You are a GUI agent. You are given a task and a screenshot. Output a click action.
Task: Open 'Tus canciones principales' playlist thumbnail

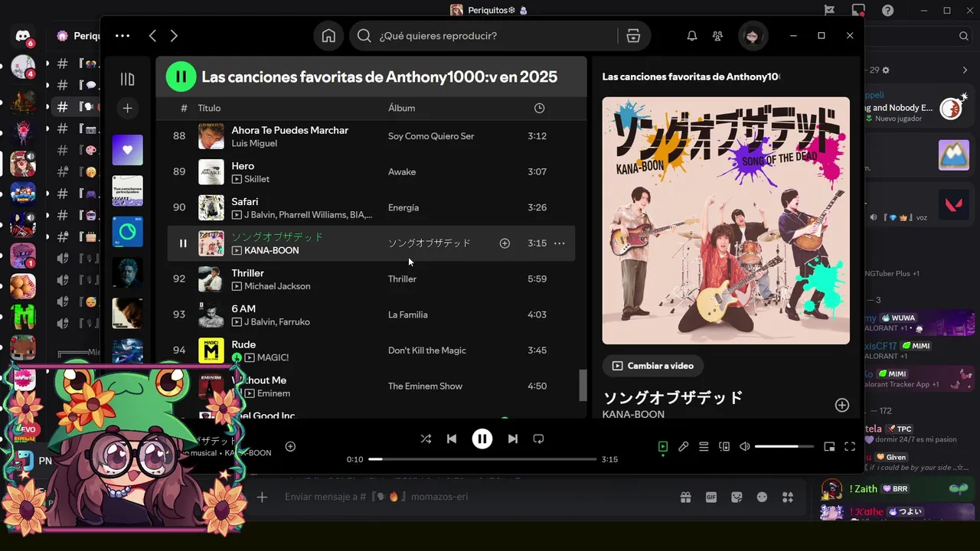[128, 191]
